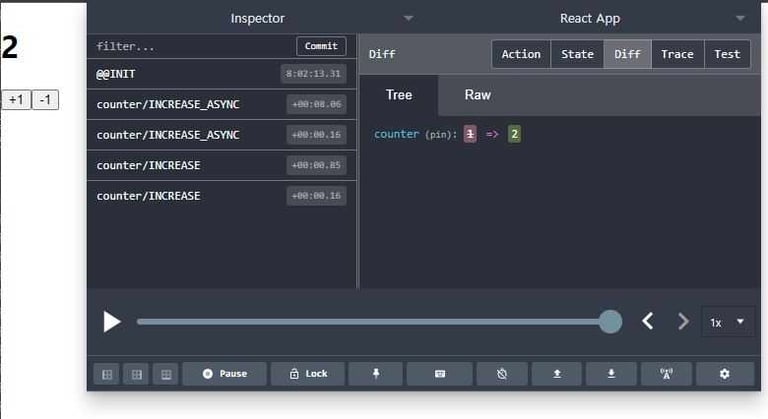Click the Commit button
This screenshot has height=419, width=768.
(x=321, y=46)
